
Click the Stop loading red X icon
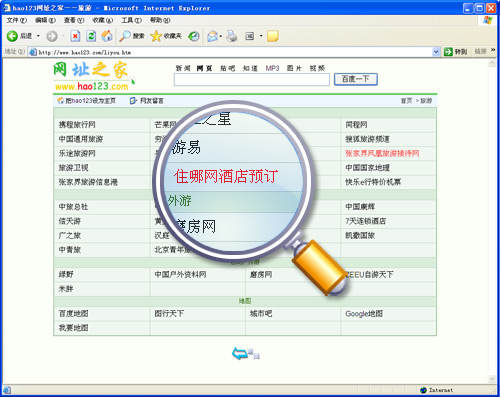[x=75, y=36]
